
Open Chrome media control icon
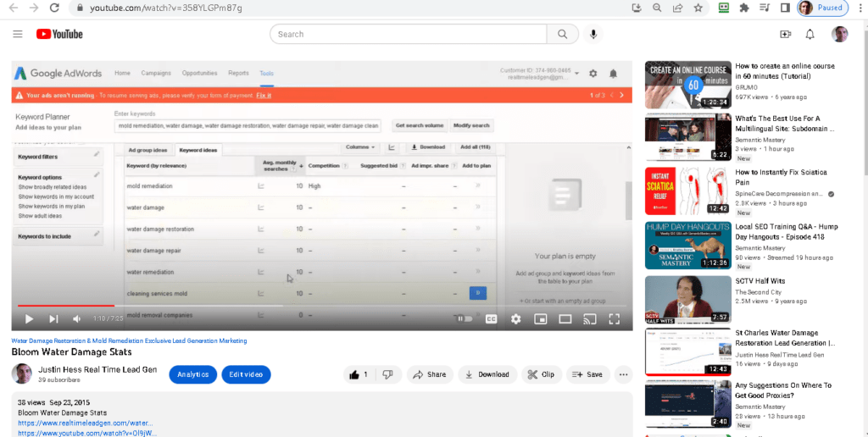tap(765, 8)
